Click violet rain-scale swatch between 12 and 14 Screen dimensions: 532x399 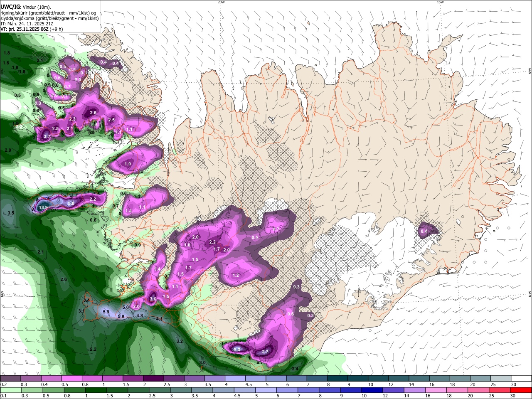pyautogui.click(x=392, y=390)
